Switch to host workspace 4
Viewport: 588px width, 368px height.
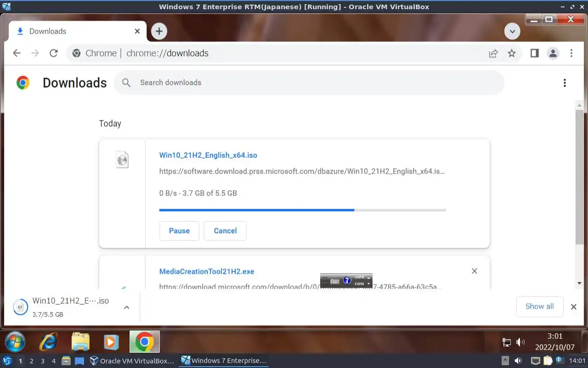(54, 361)
